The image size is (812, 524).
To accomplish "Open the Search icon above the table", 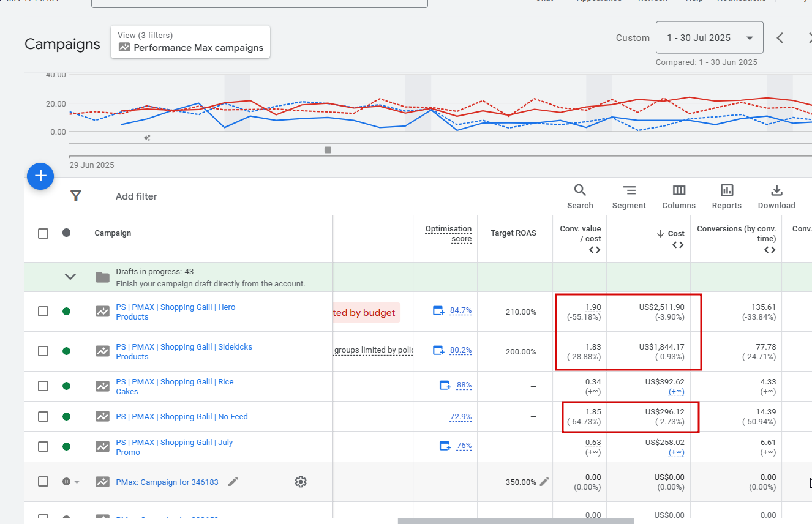I will 580,196.
